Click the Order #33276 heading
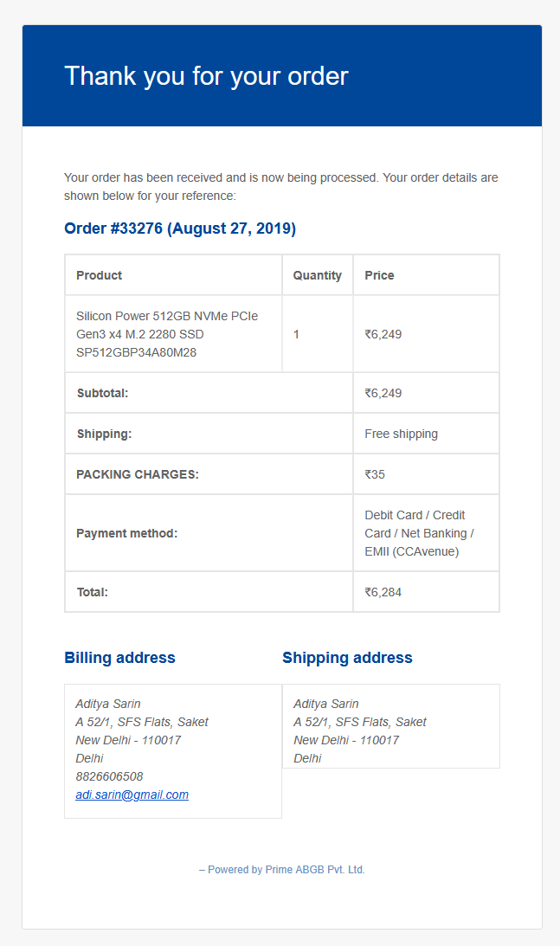 (x=180, y=228)
